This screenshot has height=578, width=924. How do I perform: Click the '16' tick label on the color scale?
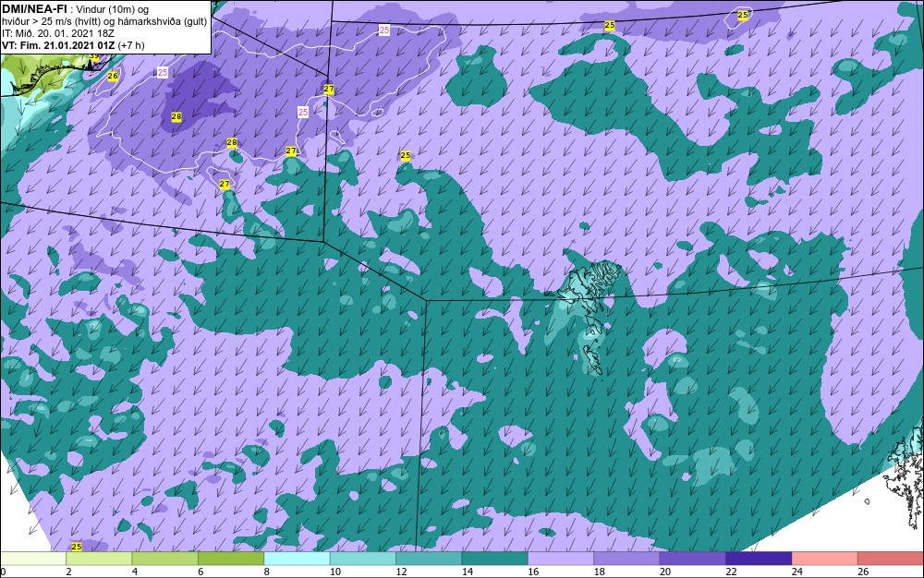click(x=533, y=572)
